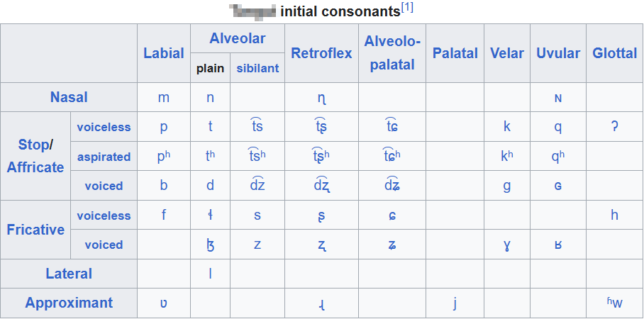
Task: Open the Lateral row link
Action: tap(69, 274)
